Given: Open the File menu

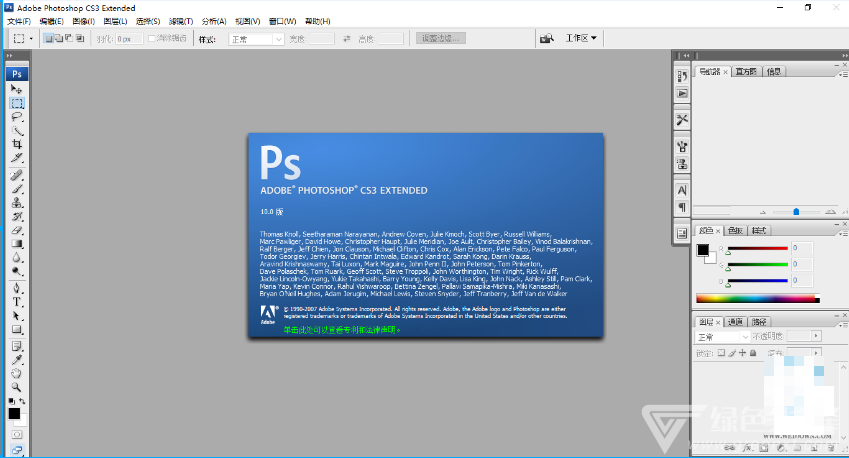Looking at the screenshot, I should point(19,21).
